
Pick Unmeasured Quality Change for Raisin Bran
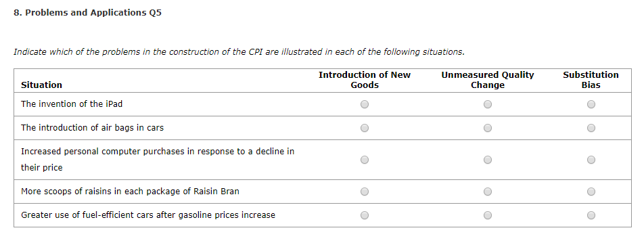click(488, 192)
